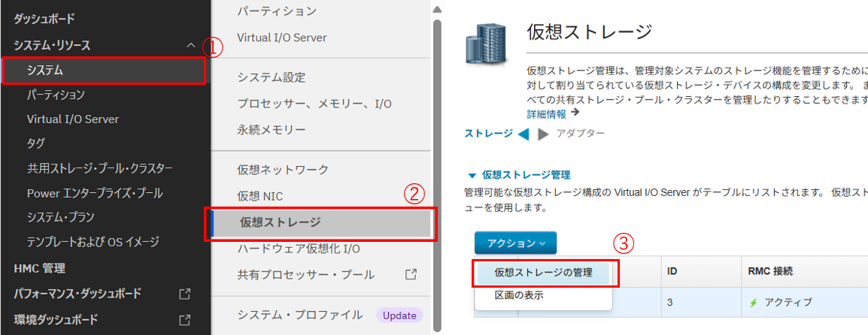Image resolution: width=868 pixels, height=335 pixels.
Task: Choose 仮想ストレージの管理 from the dropdown
Action: [x=544, y=273]
